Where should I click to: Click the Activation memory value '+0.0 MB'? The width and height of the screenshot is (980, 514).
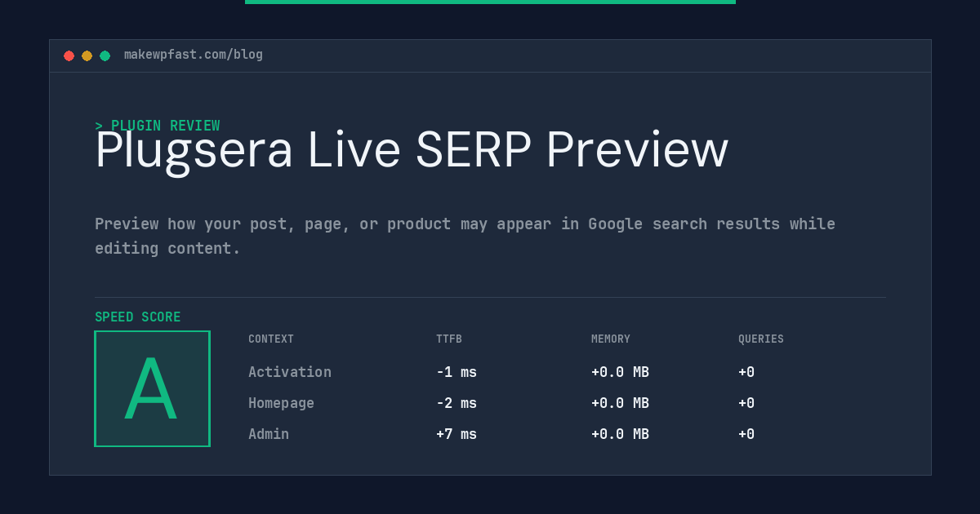click(x=620, y=372)
